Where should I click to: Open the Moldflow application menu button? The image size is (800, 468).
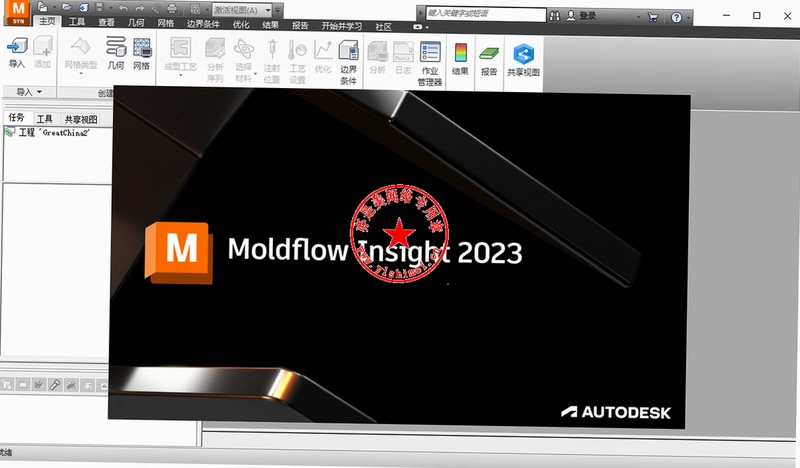pos(18,12)
